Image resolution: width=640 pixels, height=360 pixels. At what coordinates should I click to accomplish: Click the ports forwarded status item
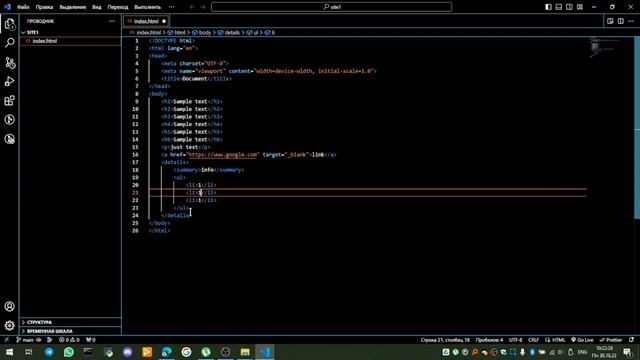coord(91,340)
